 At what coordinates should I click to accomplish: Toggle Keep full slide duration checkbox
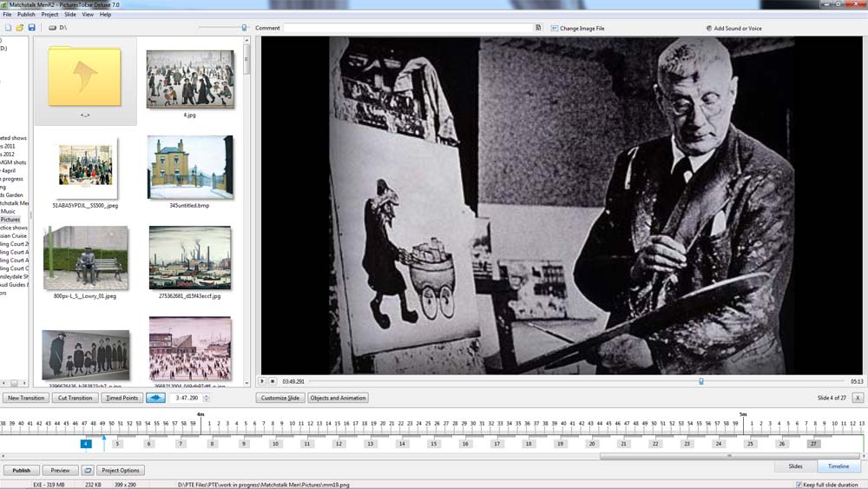[799, 485]
